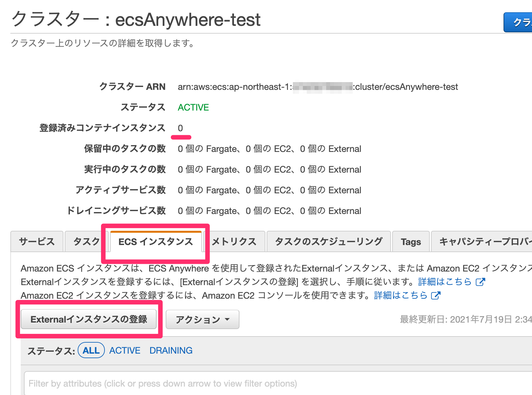
Task: Filter status by DRAINING
Action: coord(171,350)
